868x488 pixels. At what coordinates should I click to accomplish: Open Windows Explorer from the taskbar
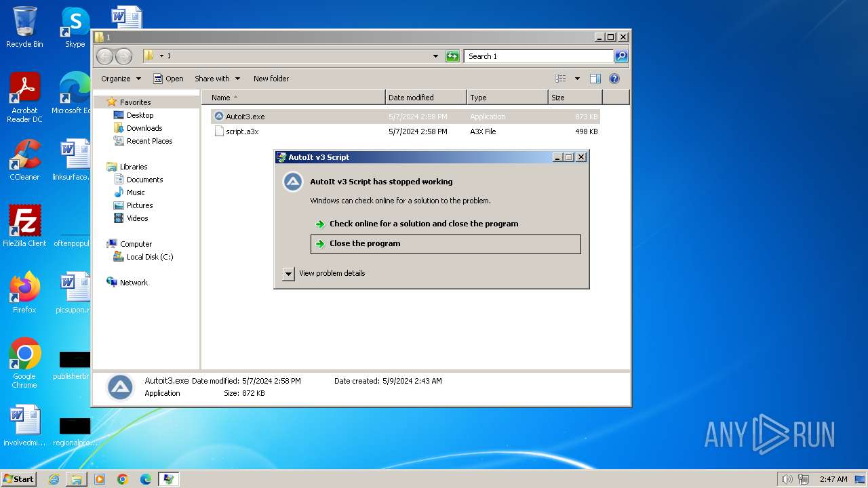pyautogui.click(x=77, y=479)
